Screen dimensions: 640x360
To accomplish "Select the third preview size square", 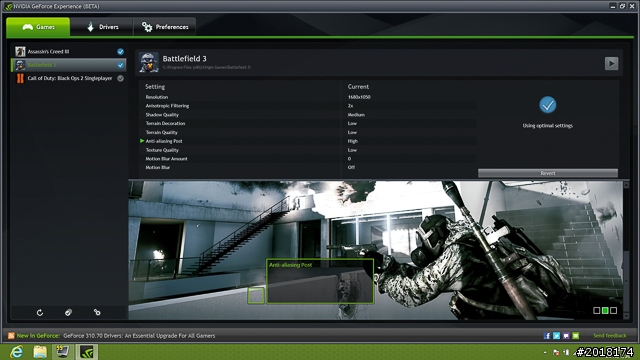I will pyautogui.click(x=613, y=311).
